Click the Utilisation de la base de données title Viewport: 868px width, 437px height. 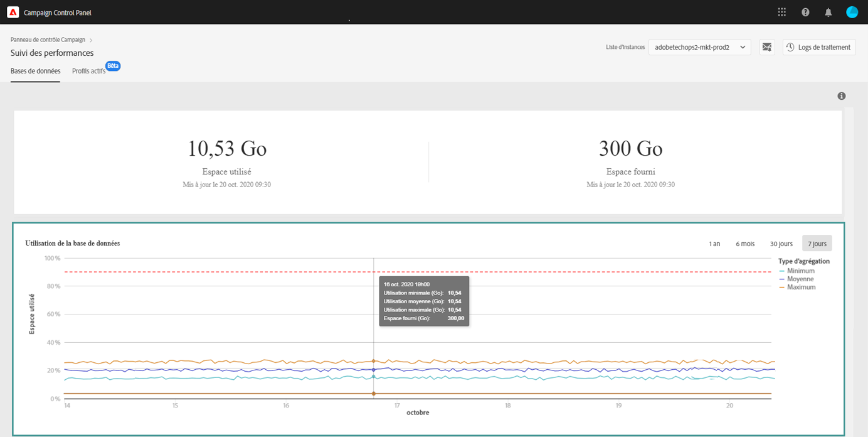pos(73,243)
